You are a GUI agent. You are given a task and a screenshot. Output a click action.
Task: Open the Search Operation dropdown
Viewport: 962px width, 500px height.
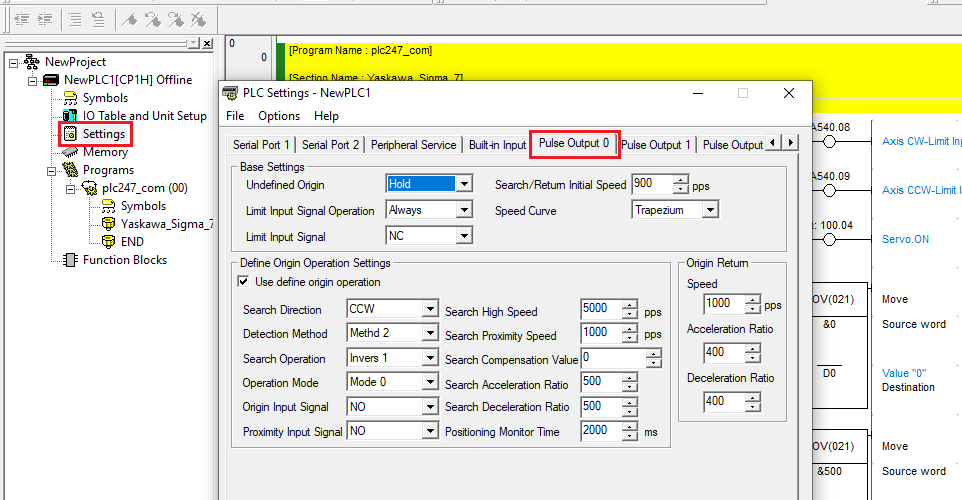(430, 358)
